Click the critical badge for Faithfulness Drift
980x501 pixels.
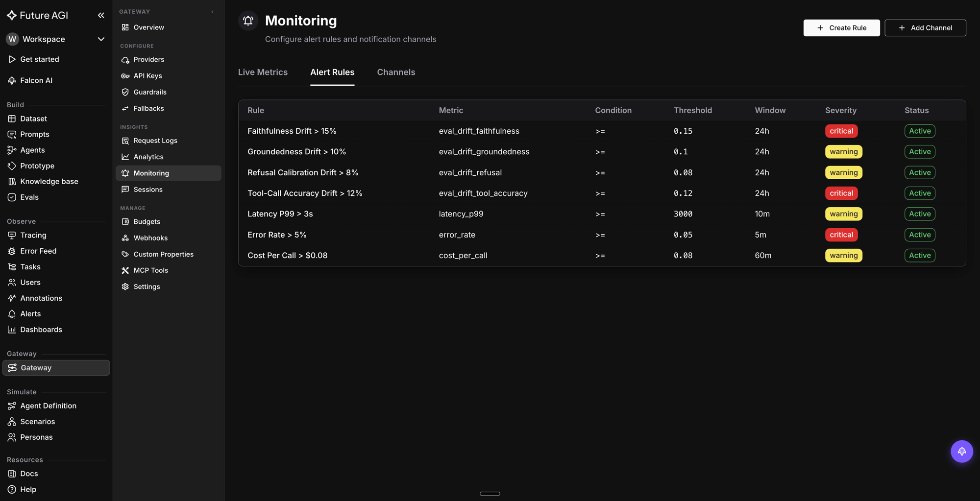[841, 131]
